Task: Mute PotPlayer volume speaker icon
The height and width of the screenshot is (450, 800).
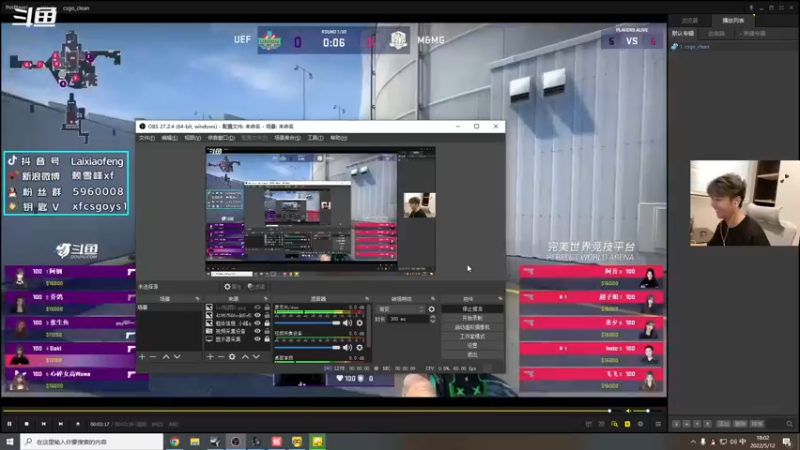Action: [x=628, y=411]
